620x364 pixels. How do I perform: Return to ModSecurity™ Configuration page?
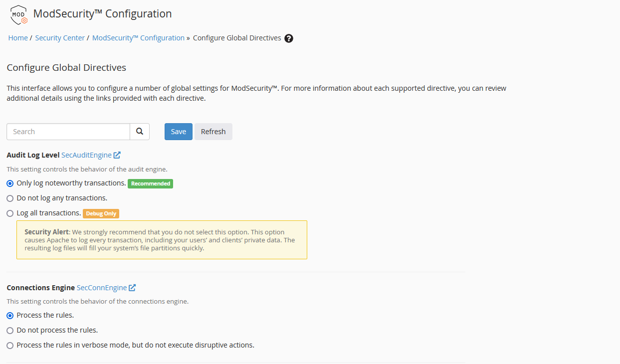[x=138, y=37]
